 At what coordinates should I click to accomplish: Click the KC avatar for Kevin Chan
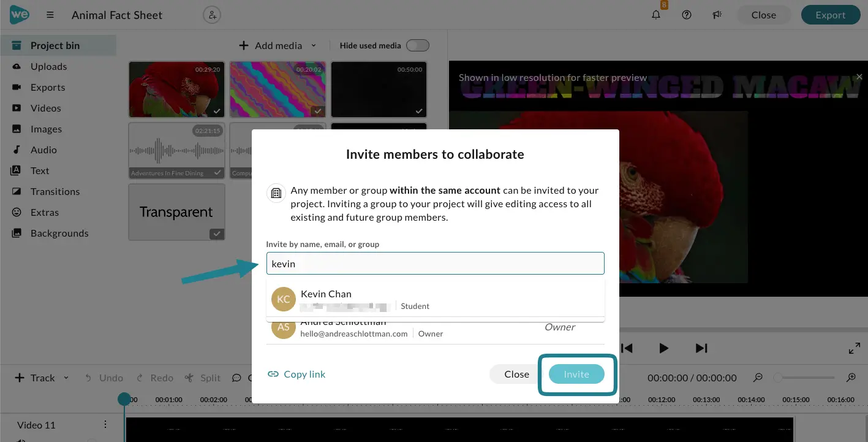click(x=284, y=299)
